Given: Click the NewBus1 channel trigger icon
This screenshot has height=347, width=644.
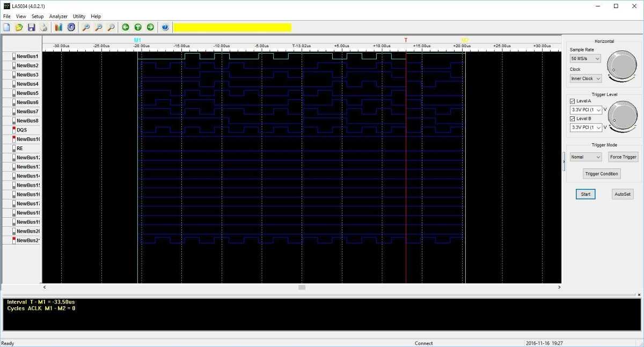Looking at the screenshot, I should pos(14,56).
